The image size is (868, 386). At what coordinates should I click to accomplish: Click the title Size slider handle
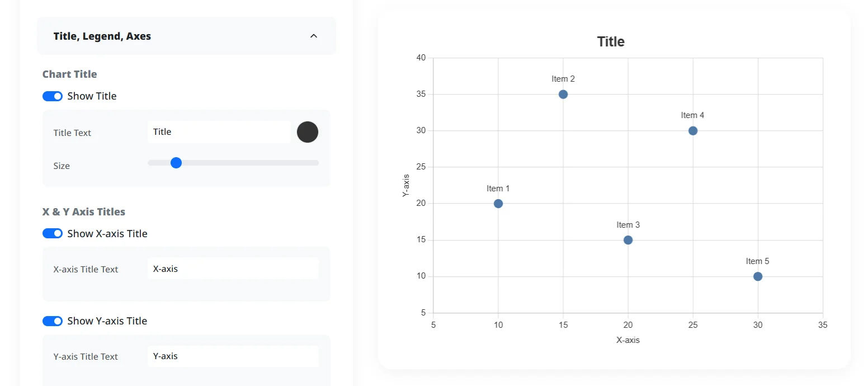pyautogui.click(x=176, y=163)
